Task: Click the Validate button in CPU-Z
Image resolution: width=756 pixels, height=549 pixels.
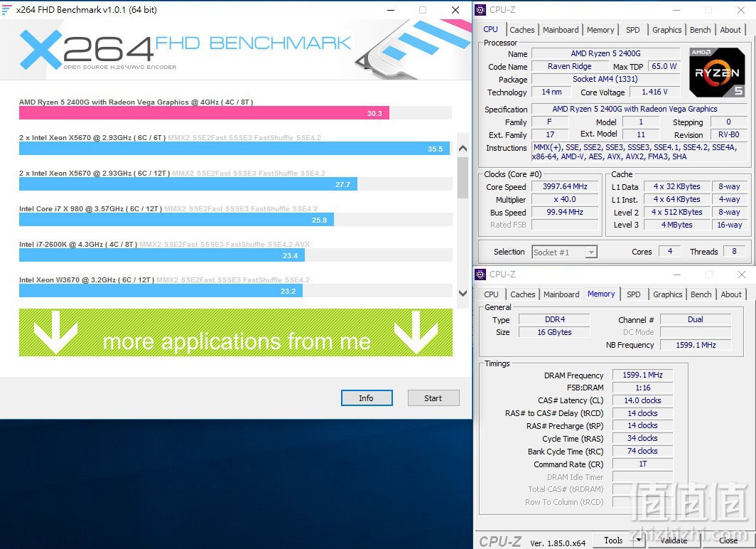Action: click(674, 540)
